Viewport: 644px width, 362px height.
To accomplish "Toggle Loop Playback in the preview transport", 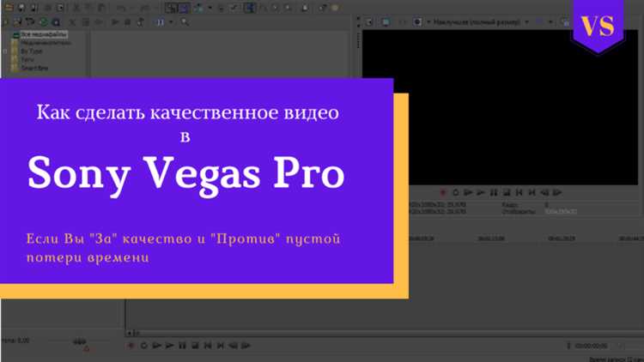I will 456,193.
